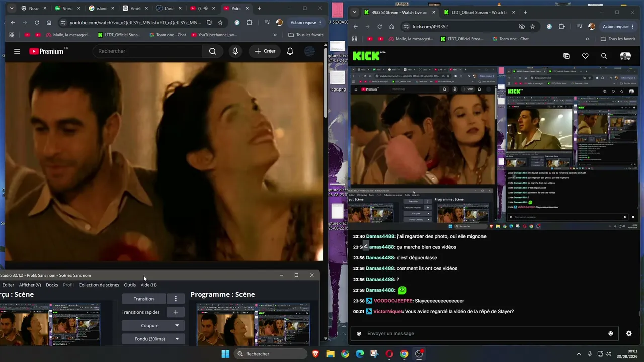Click the Kick chat message input
The height and width of the screenshot is (362, 644).
click(x=486, y=333)
